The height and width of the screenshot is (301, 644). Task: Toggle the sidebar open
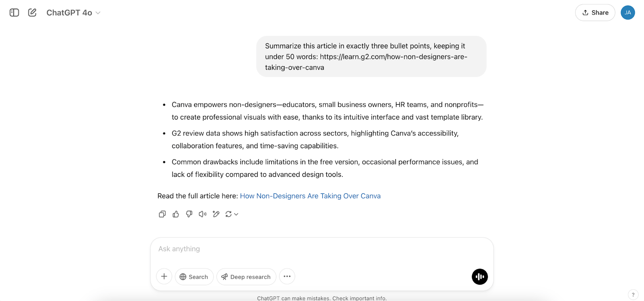14,12
